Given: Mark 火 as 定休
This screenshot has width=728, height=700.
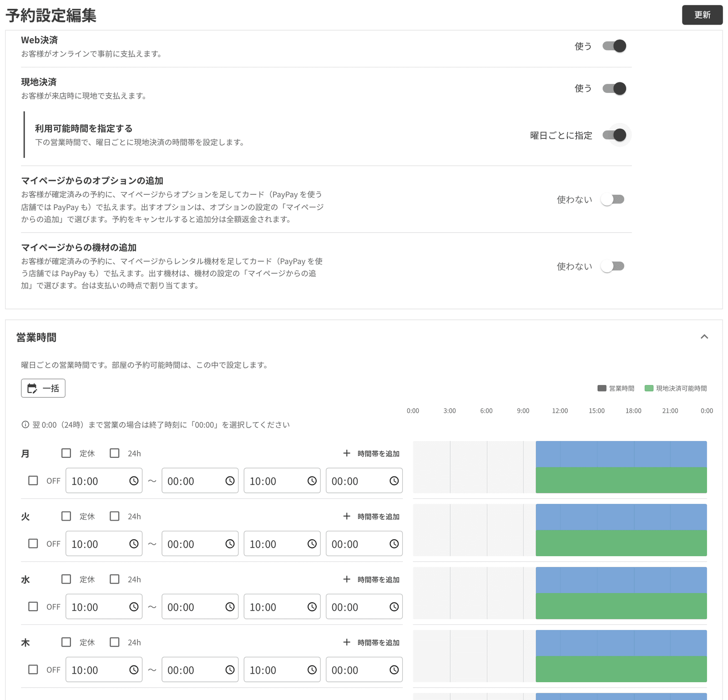Looking at the screenshot, I should 66,516.
